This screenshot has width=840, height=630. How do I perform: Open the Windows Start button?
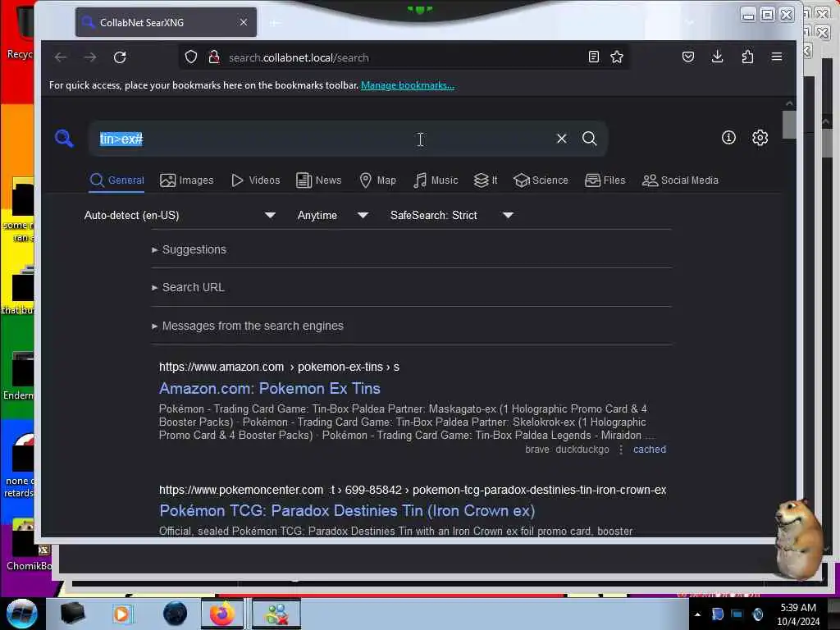22,614
